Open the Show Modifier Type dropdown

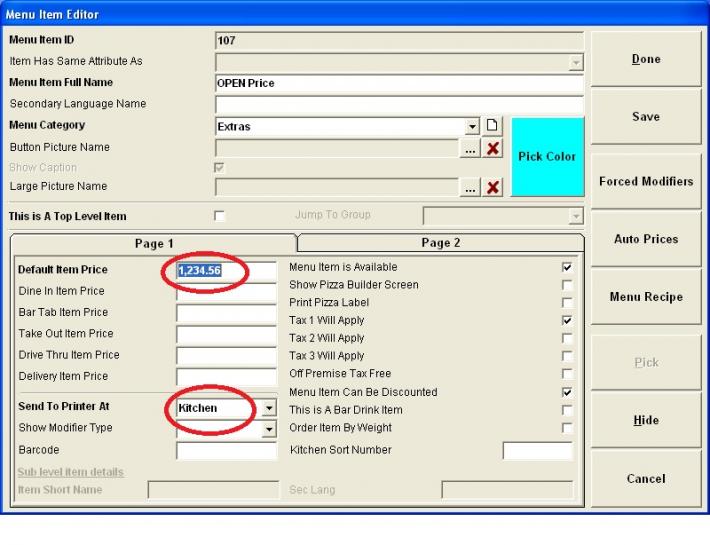click(269, 429)
